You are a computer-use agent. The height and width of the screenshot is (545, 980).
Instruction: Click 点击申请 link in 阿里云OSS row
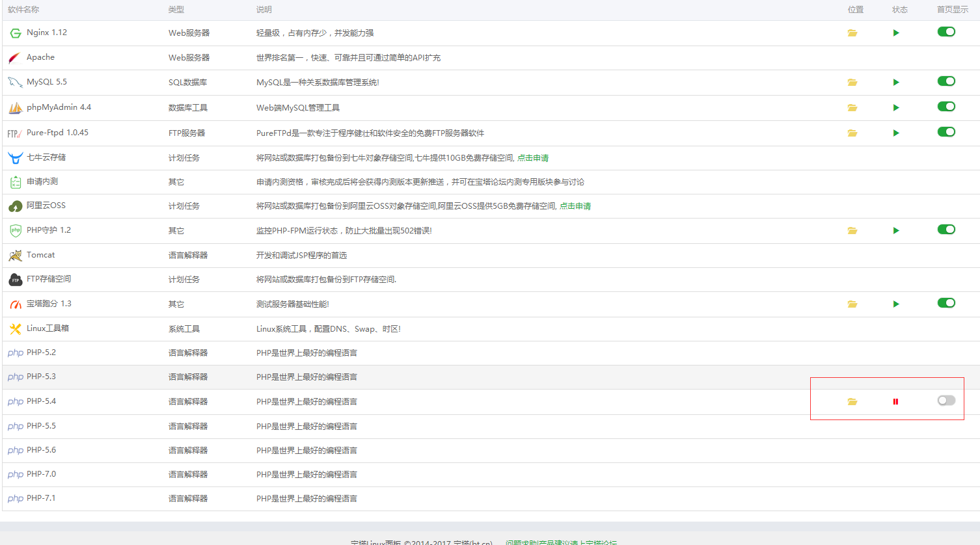[x=575, y=206]
